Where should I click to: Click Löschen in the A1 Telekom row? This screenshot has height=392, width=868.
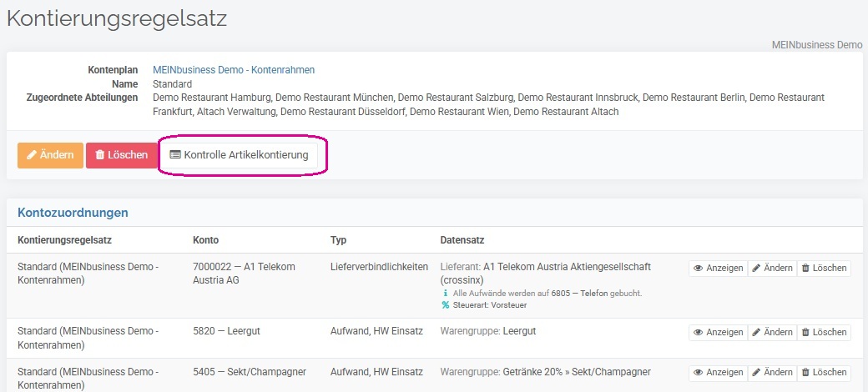(x=824, y=269)
